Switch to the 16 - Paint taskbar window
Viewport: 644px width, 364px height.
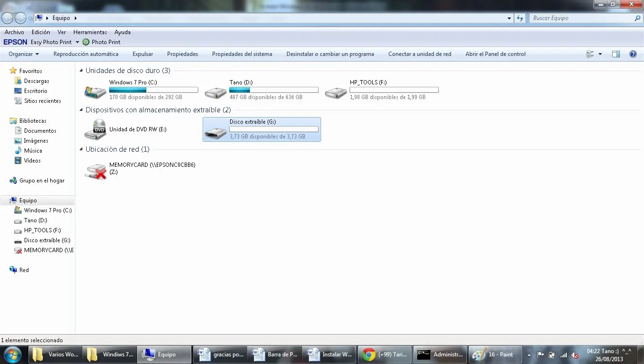point(495,355)
